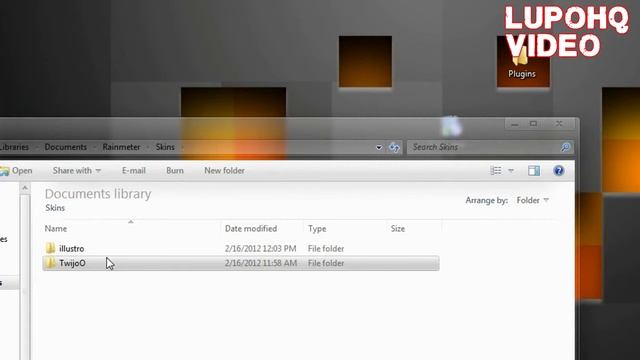Viewport: 640px width, 360px height.
Task: Click the E-mail toolbar button
Action: point(133,171)
